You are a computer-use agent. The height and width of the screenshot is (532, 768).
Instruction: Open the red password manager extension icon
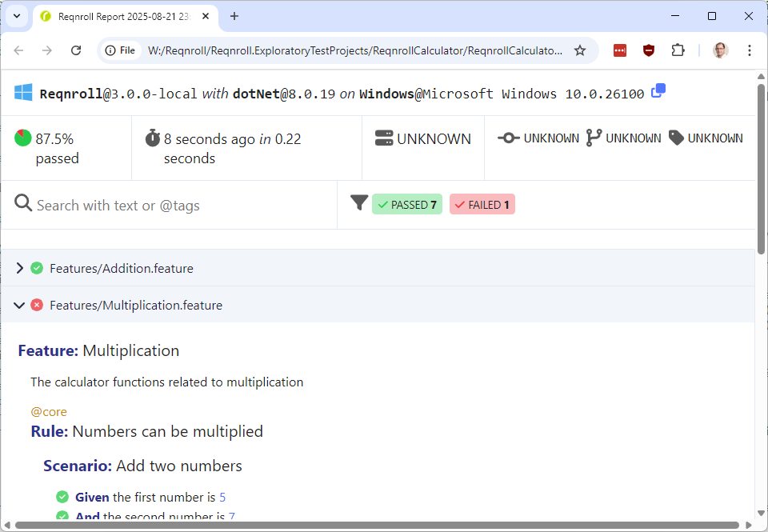619,50
